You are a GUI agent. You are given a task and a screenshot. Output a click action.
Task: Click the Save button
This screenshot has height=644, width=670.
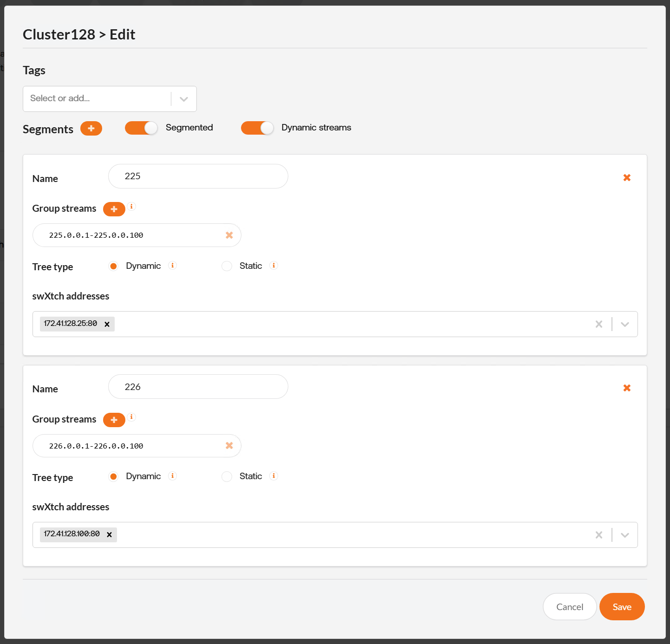pyautogui.click(x=622, y=607)
